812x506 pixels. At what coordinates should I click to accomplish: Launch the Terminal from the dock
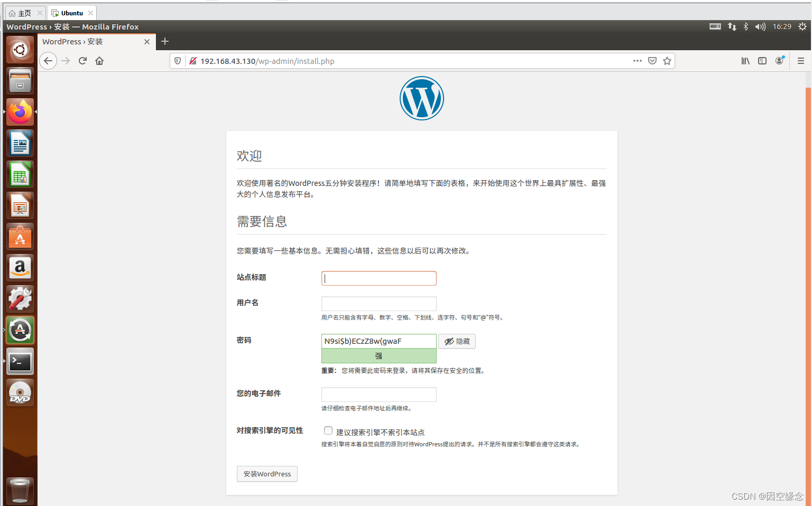pyautogui.click(x=20, y=361)
